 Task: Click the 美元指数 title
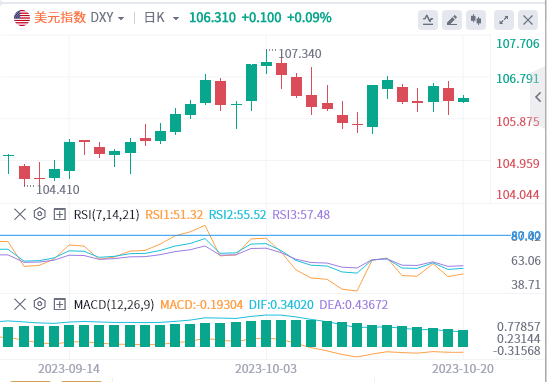point(60,17)
